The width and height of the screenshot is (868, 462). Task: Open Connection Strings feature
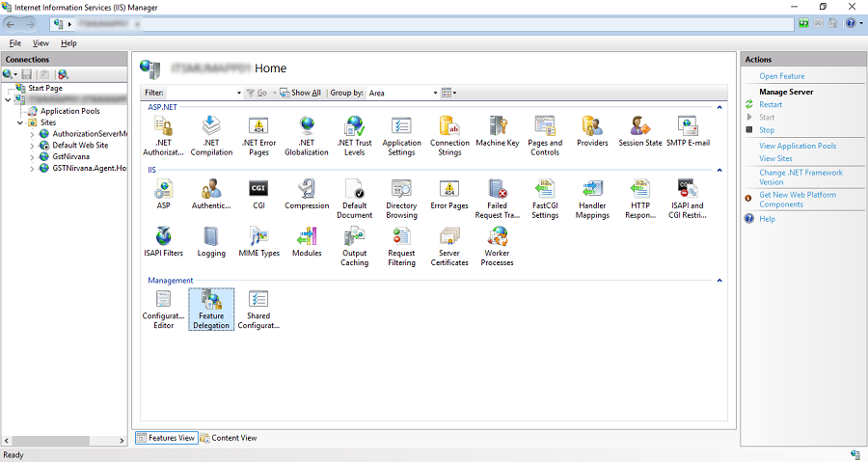coord(449,136)
